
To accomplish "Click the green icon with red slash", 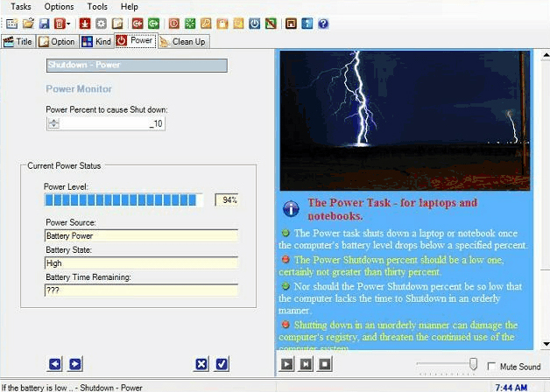I will point(271,24).
